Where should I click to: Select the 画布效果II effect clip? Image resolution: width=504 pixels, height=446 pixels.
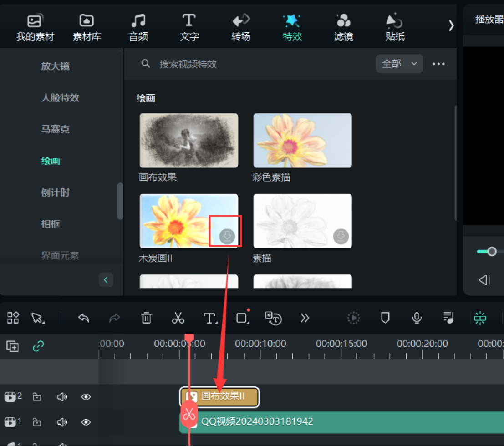click(x=219, y=397)
